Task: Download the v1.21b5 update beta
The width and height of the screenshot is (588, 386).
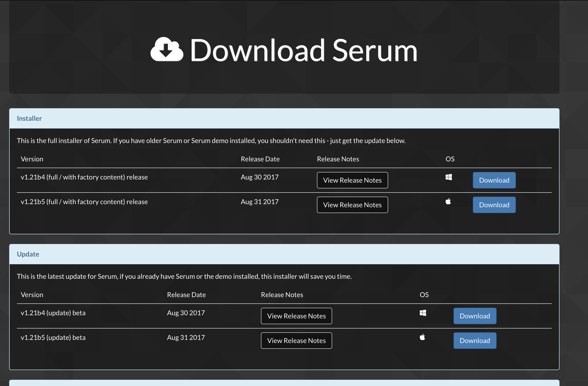Action: click(x=475, y=341)
